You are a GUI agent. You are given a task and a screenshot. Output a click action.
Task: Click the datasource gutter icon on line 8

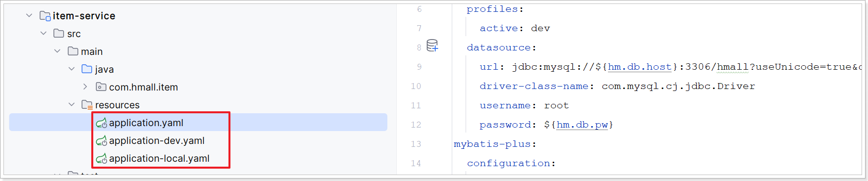coord(432,46)
